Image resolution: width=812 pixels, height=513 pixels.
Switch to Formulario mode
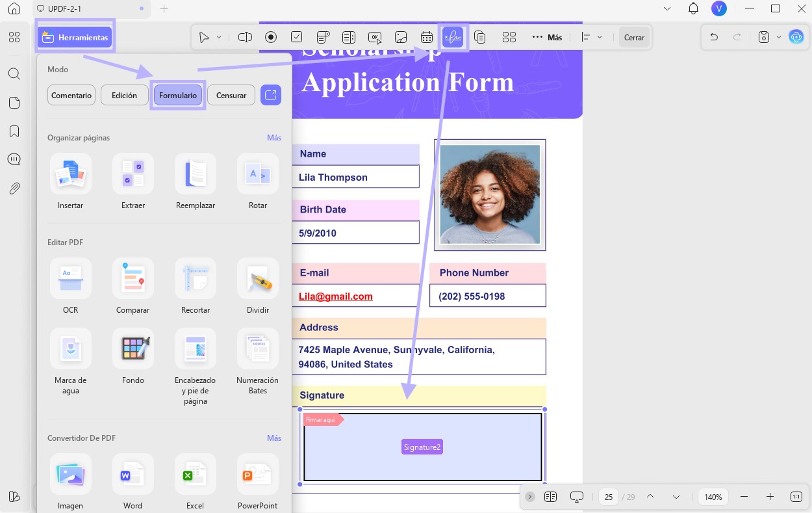point(178,95)
